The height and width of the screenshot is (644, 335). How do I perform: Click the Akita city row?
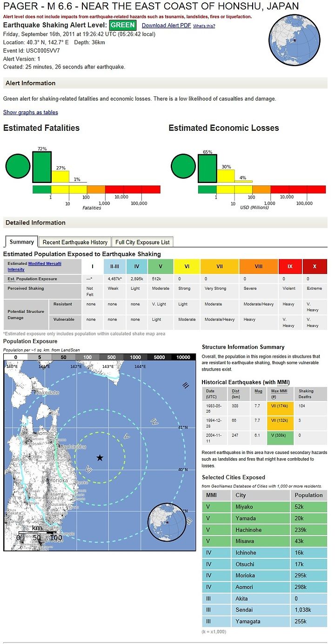[265, 599]
